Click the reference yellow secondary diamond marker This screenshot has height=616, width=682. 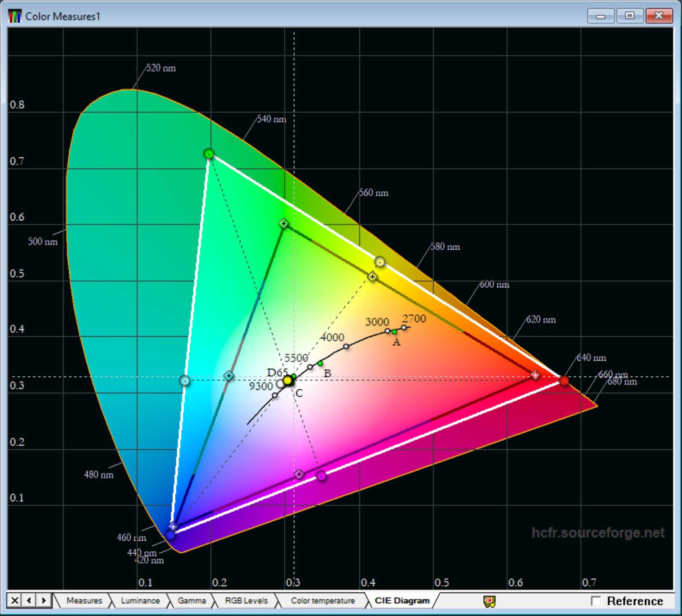tap(373, 276)
